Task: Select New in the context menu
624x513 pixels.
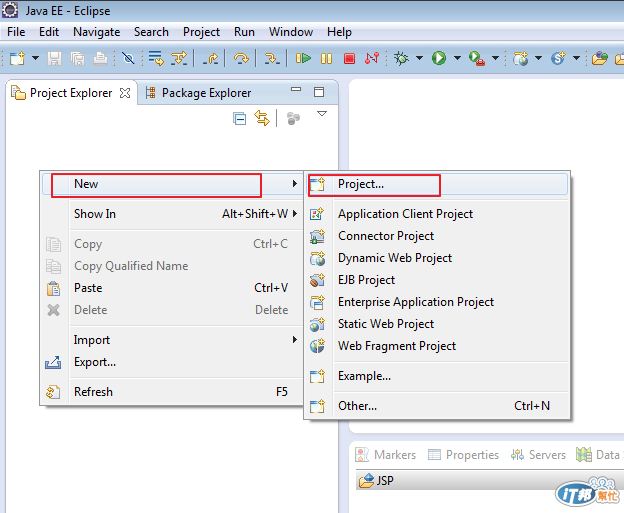Action: [x=172, y=184]
